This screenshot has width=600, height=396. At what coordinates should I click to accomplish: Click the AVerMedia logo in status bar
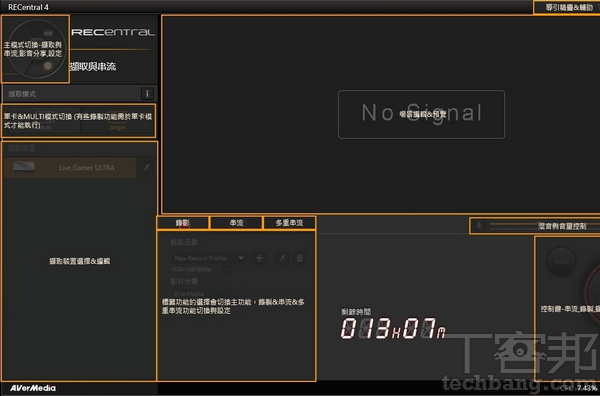(x=33, y=388)
